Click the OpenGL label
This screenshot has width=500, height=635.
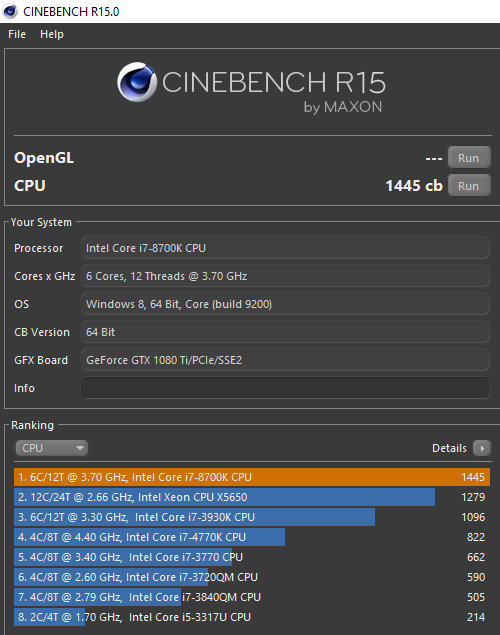coord(44,158)
